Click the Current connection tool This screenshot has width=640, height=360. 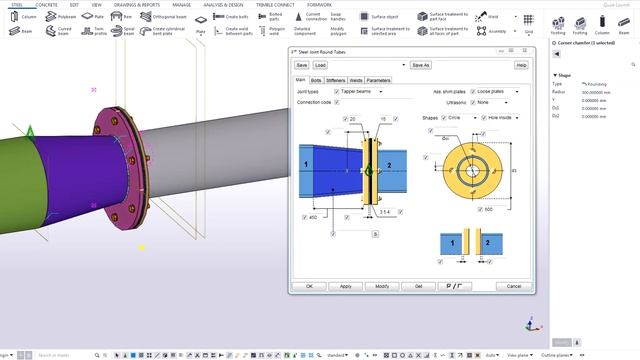click(x=311, y=17)
